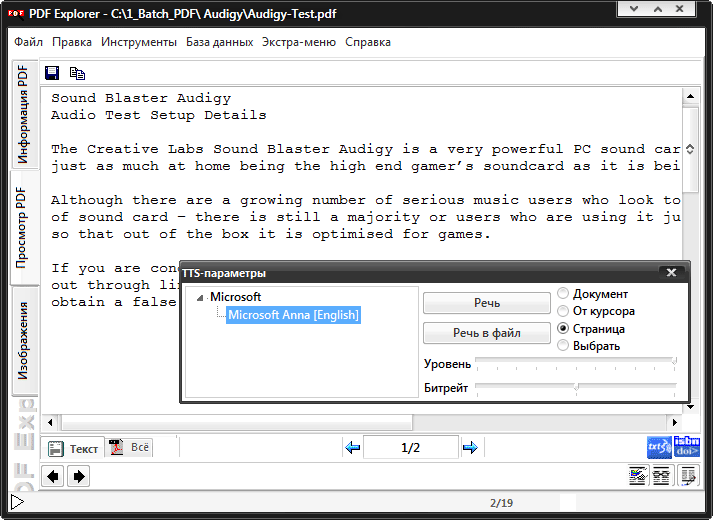Click the 'Audio Test Setup Details' line
This screenshot has height=520, width=713.
pos(158,115)
